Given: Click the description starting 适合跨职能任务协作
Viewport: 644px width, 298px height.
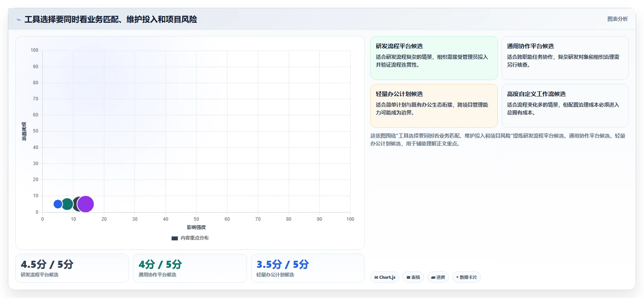Looking at the screenshot, I should [563, 61].
